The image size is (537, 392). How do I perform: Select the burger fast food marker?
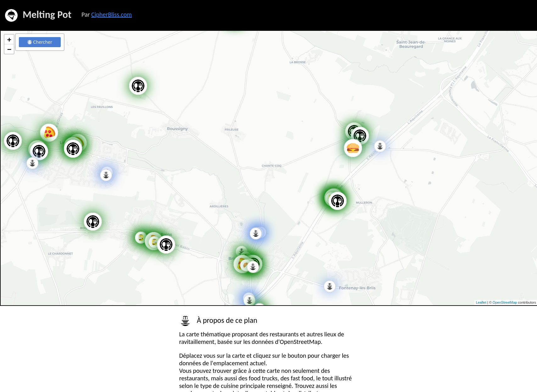pos(353,148)
